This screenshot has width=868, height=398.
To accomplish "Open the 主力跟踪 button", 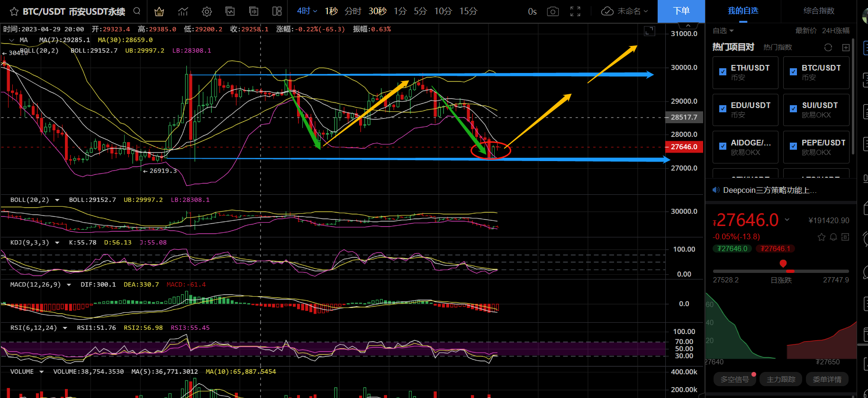I will pos(781,379).
